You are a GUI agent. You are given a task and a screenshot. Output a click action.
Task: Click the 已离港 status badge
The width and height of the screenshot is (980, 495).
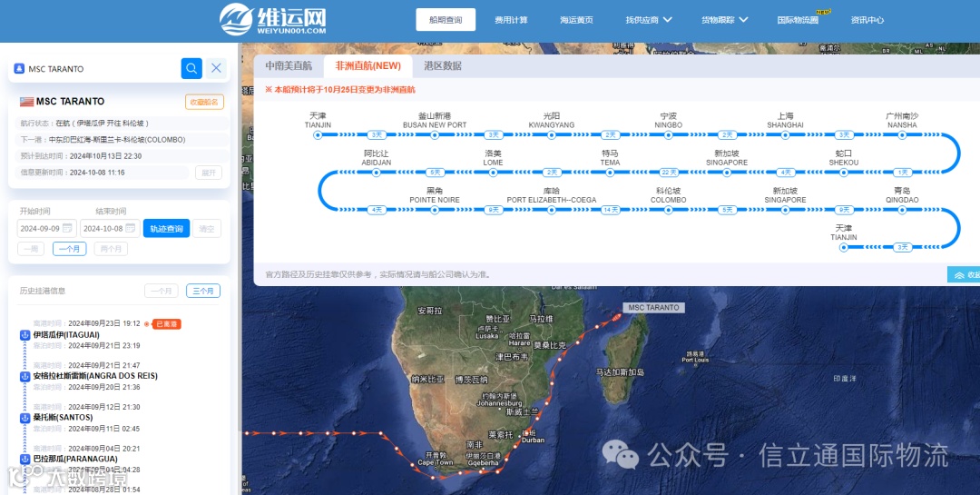[166, 324]
